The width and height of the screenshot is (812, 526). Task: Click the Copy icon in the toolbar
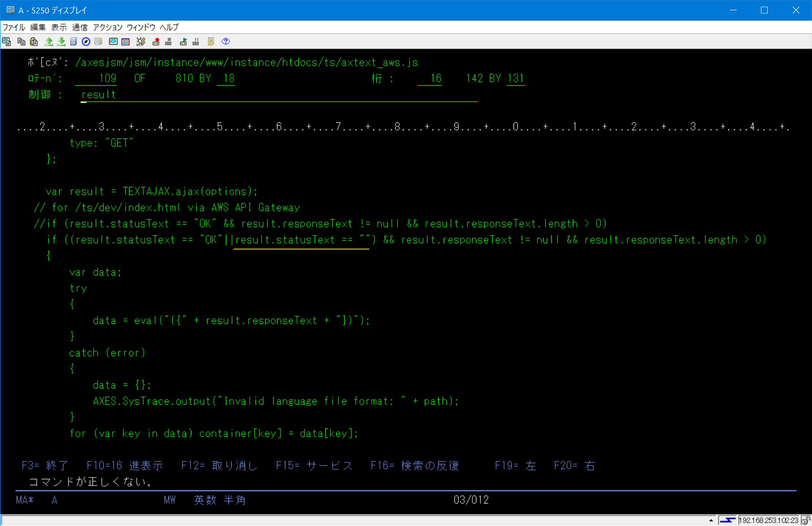21,42
